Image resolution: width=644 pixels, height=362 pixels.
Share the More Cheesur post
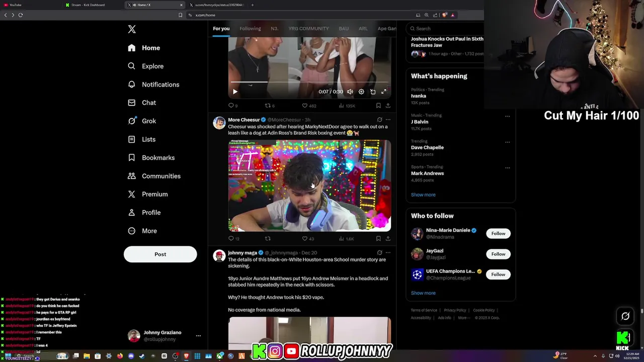click(388, 238)
